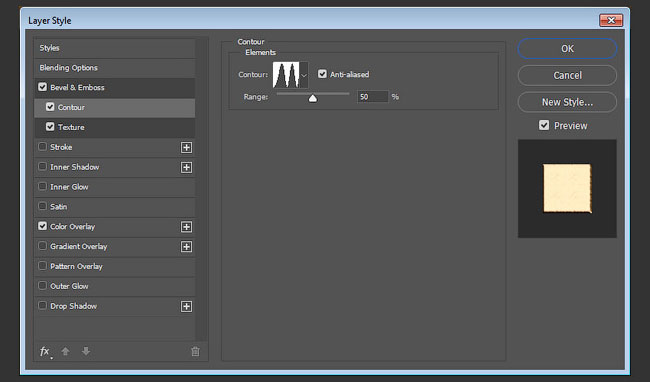The width and height of the screenshot is (650, 382).
Task: Open the Outer Glow settings row
Action: (x=114, y=286)
